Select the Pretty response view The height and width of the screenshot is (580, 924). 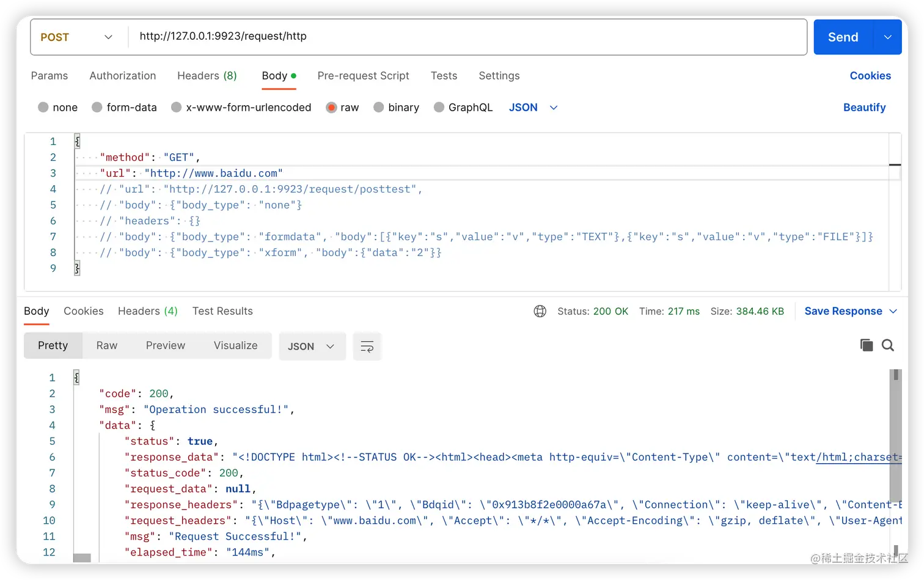pyautogui.click(x=53, y=345)
